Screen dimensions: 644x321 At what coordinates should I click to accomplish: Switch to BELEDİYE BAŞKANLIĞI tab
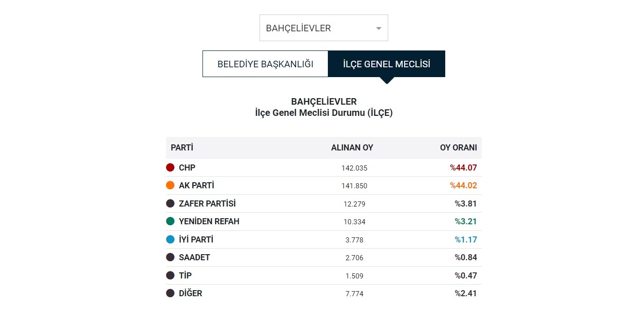click(265, 64)
